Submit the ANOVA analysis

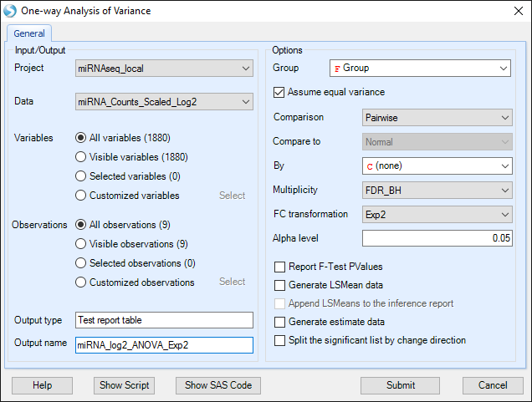[401, 385]
